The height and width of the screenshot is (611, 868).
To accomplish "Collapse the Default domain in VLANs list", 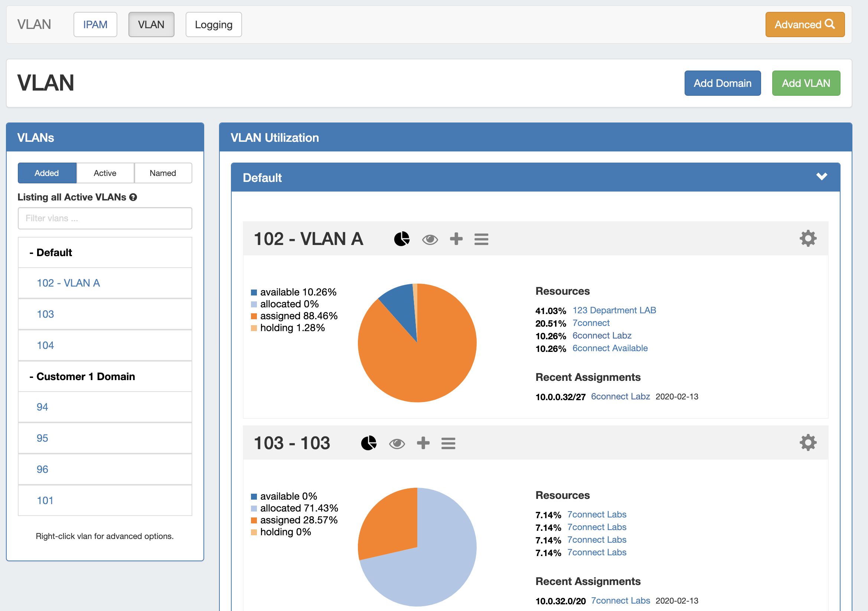I will tap(50, 252).
